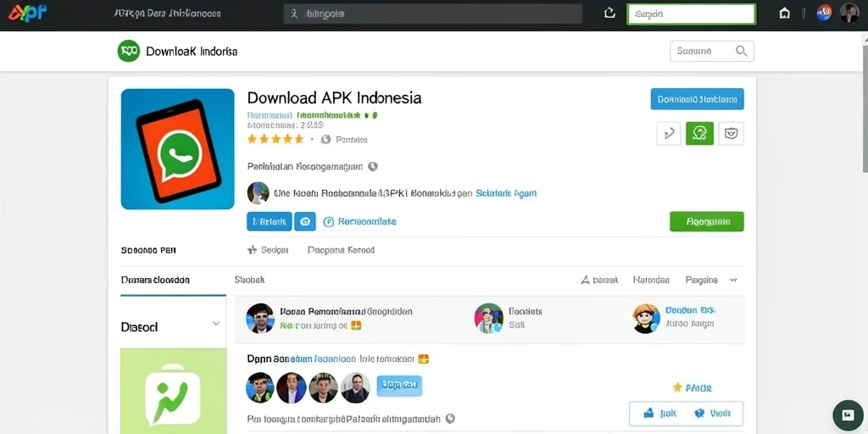Click the Naronden sort option
868x434 pixels.
pyautogui.click(x=651, y=280)
